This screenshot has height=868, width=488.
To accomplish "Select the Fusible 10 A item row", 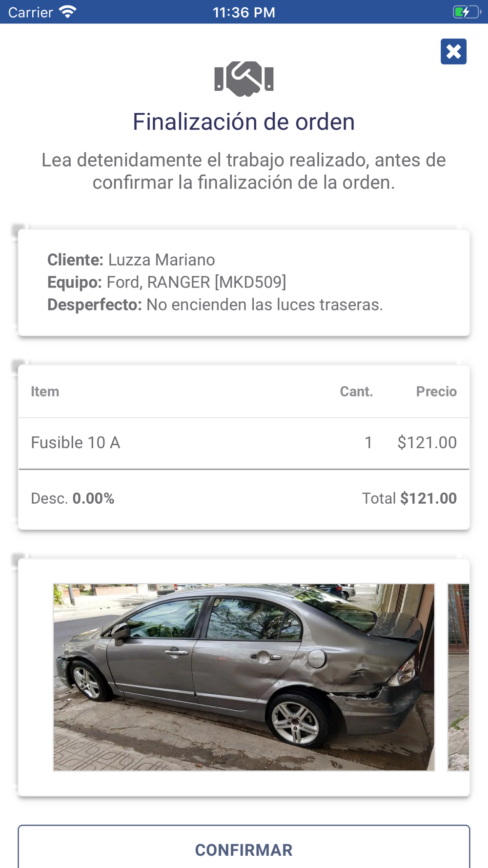I will tap(244, 443).
